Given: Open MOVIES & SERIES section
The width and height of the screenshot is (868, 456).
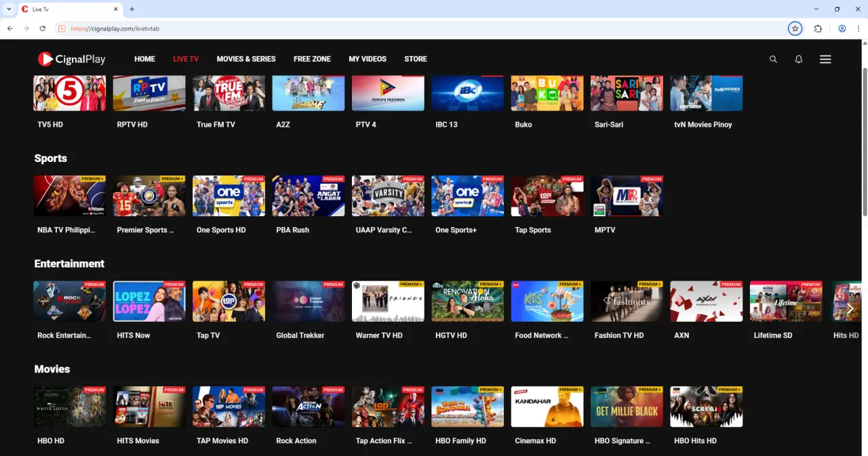Looking at the screenshot, I should pyautogui.click(x=246, y=59).
